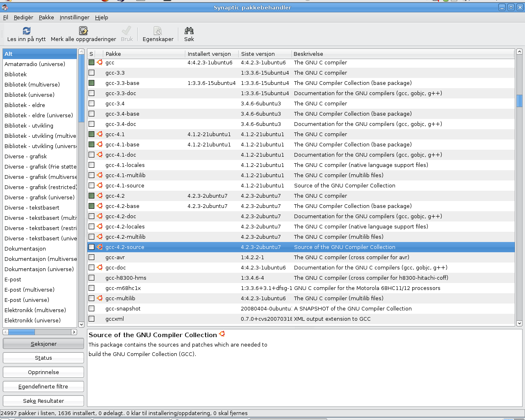
Task: Open the Redigèr menu
Action: coord(23,17)
